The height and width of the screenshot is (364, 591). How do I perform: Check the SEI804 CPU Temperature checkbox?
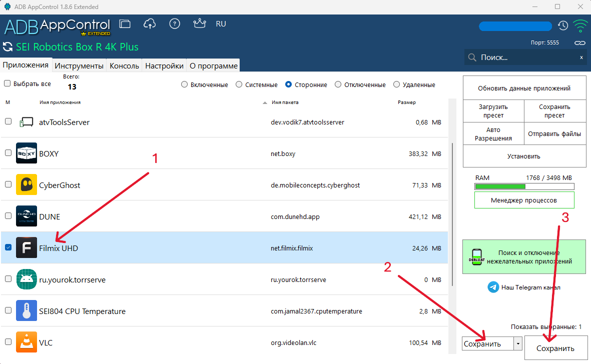tap(9, 310)
